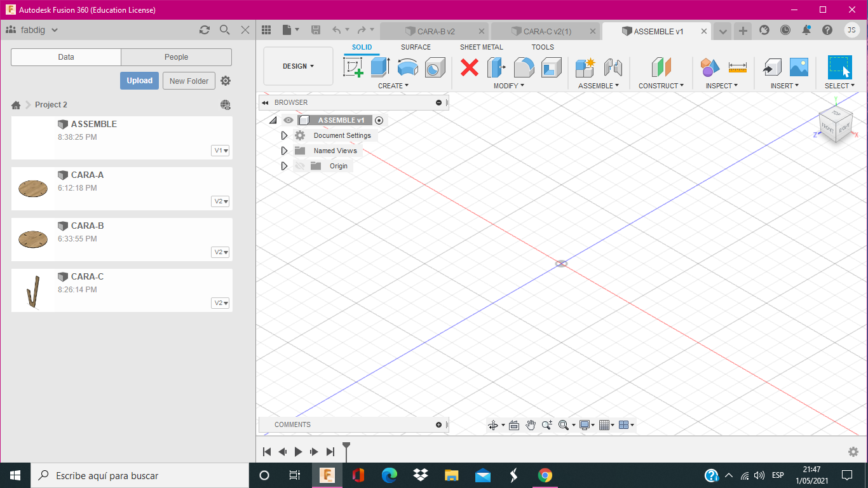Switch to the CARA-C v2(1) document tab
Image resolution: width=868 pixels, height=488 pixels.
546,31
